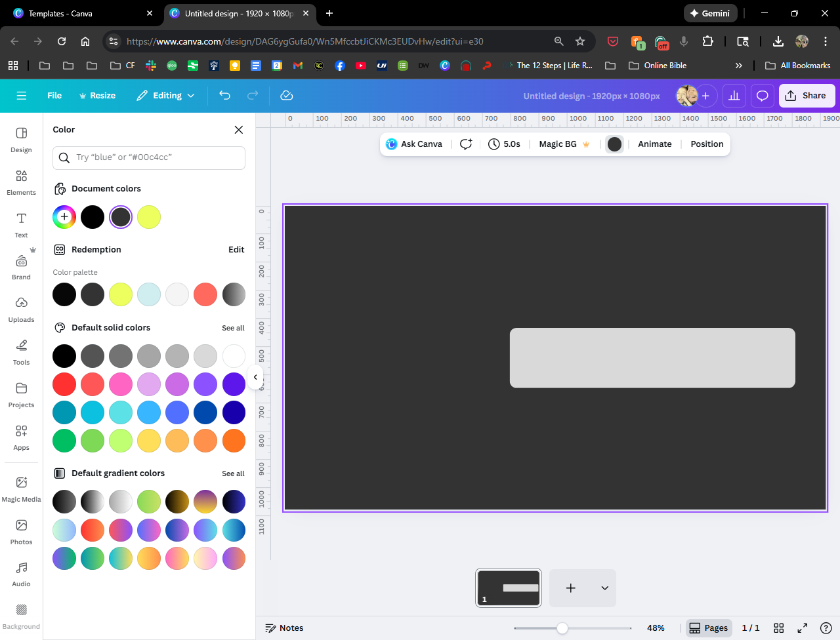Click the Share button

coord(807,96)
